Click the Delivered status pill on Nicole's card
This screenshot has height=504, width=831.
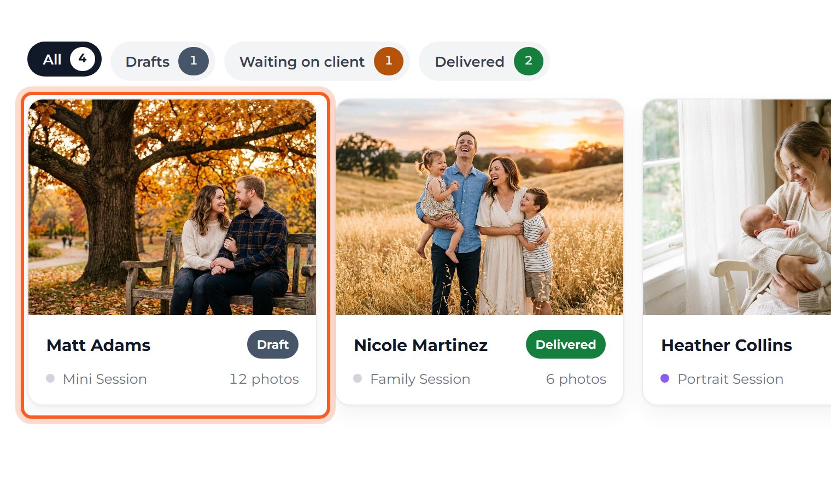(x=566, y=344)
